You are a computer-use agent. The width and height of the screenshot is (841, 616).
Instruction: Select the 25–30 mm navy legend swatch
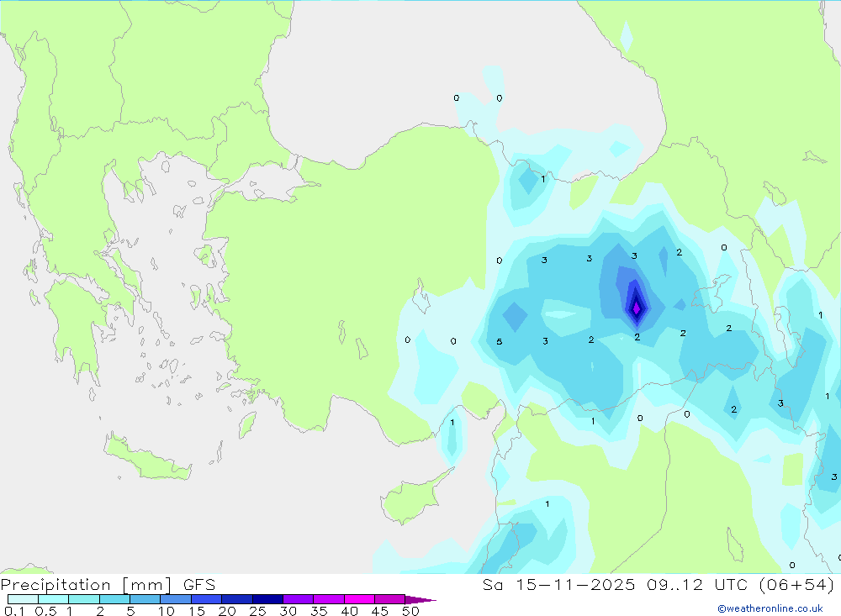(267, 599)
